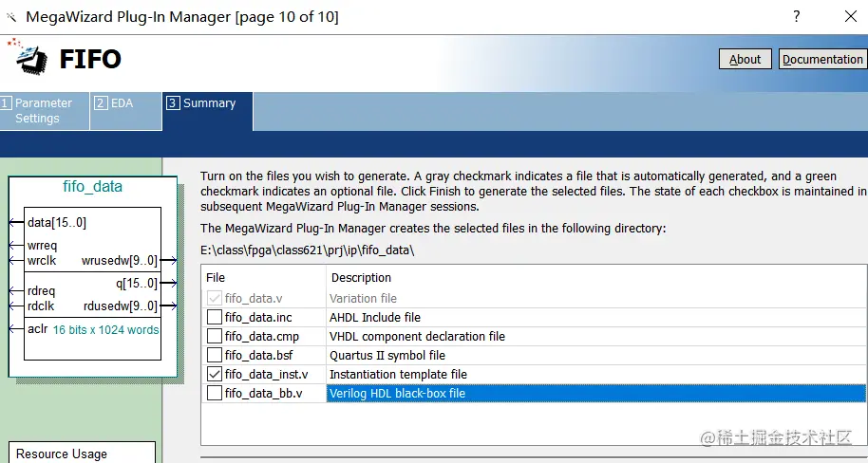Enable the fifo_data.cmp checkbox
The image size is (868, 463).
click(x=215, y=336)
